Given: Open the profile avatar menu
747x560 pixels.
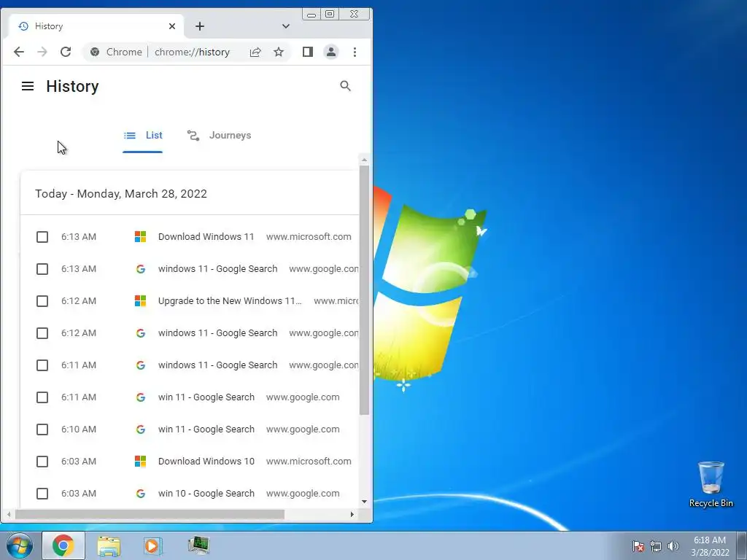Looking at the screenshot, I should [x=331, y=52].
